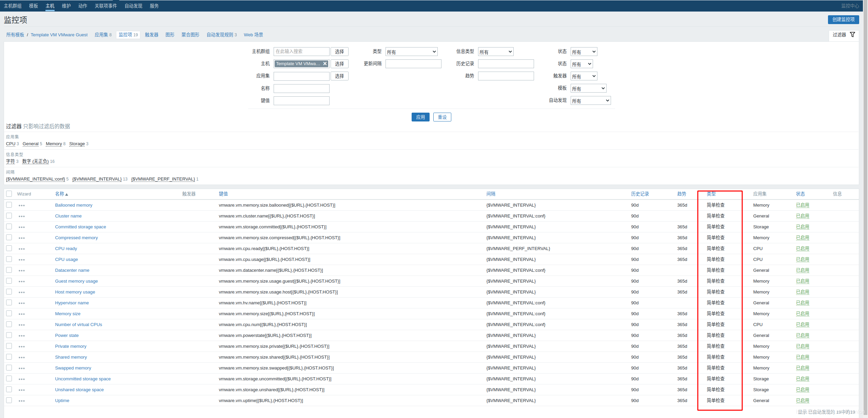Click into the 更新间隔 filter field
This screenshot has width=868, height=418.
(x=413, y=64)
